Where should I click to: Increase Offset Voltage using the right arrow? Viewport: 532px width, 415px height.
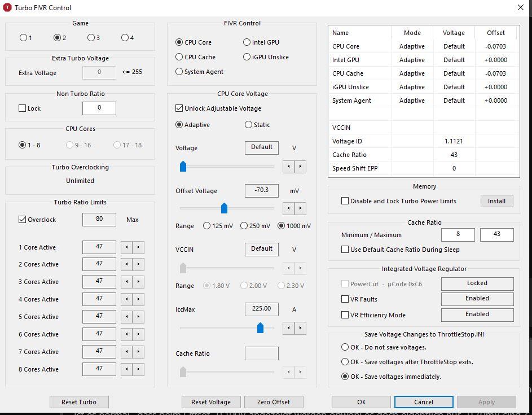[x=300, y=208]
